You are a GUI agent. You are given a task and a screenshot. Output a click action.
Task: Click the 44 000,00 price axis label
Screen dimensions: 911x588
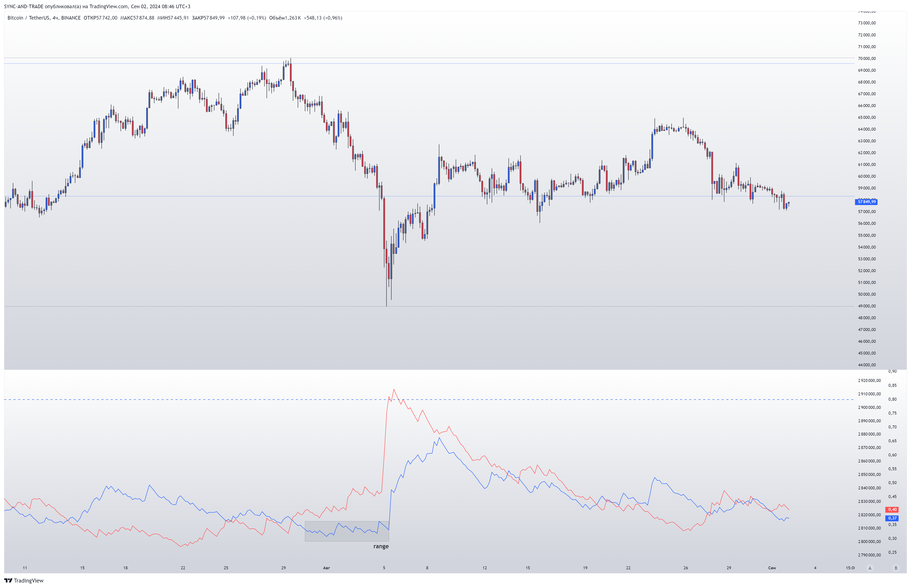coord(867,365)
